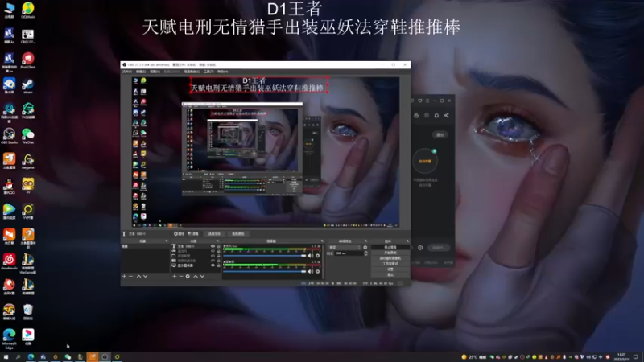
Task: Open the scene transition type dropdown
Action: [345, 248]
